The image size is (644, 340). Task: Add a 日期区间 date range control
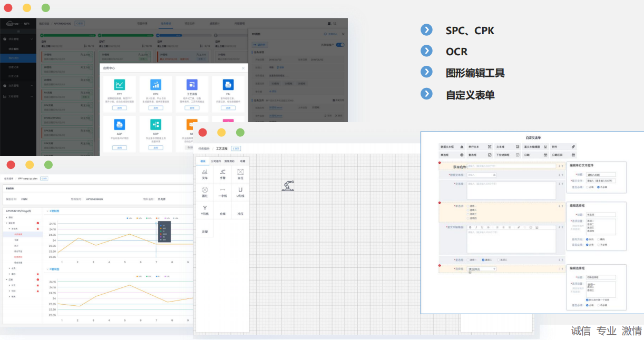pos(563,155)
